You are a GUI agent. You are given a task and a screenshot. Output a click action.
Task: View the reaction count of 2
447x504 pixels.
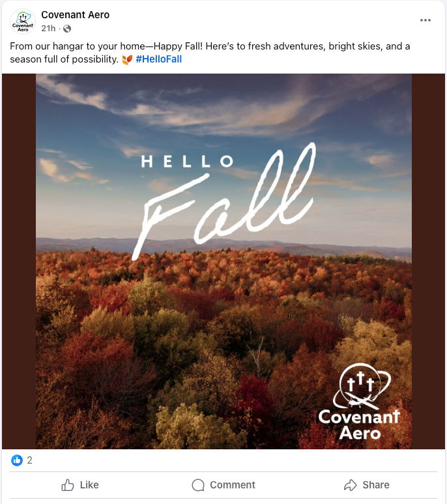tap(29, 460)
